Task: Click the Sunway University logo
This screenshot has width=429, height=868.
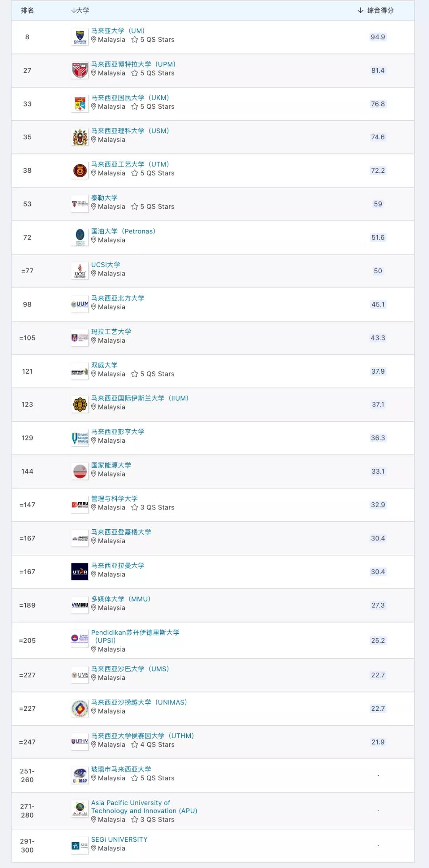Action: 80,372
